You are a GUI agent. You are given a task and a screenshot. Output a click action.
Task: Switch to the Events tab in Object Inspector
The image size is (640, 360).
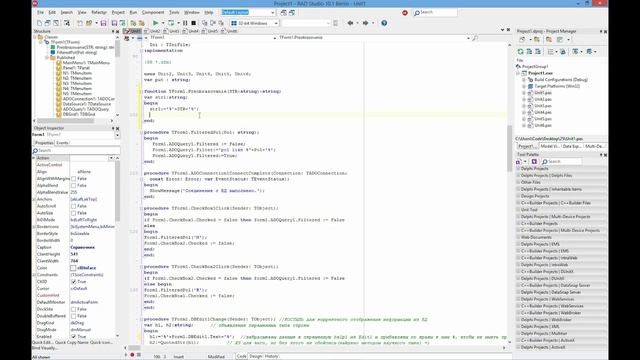click(62, 143)
